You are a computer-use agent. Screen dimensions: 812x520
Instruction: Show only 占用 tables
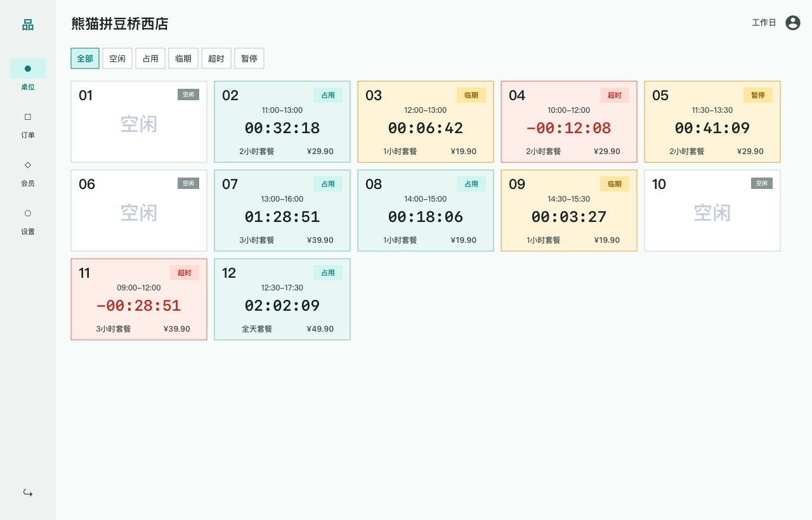coord(150,58)
